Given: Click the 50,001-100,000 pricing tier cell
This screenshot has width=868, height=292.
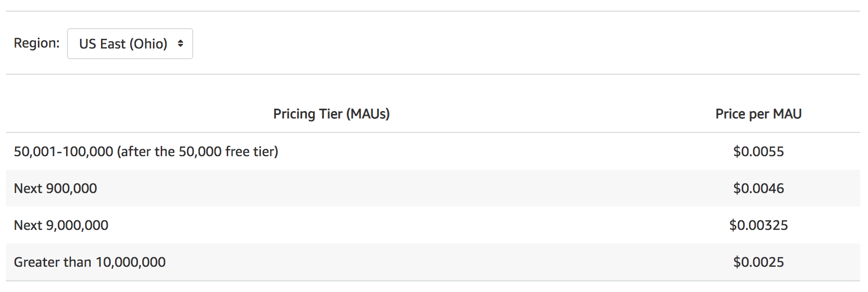Looking at the screenshot, I should click(x=146, y=151).
